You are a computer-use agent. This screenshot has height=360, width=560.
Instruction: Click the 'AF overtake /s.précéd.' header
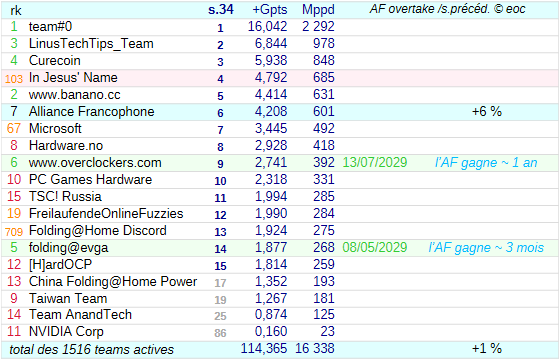(x=430, y=9)
